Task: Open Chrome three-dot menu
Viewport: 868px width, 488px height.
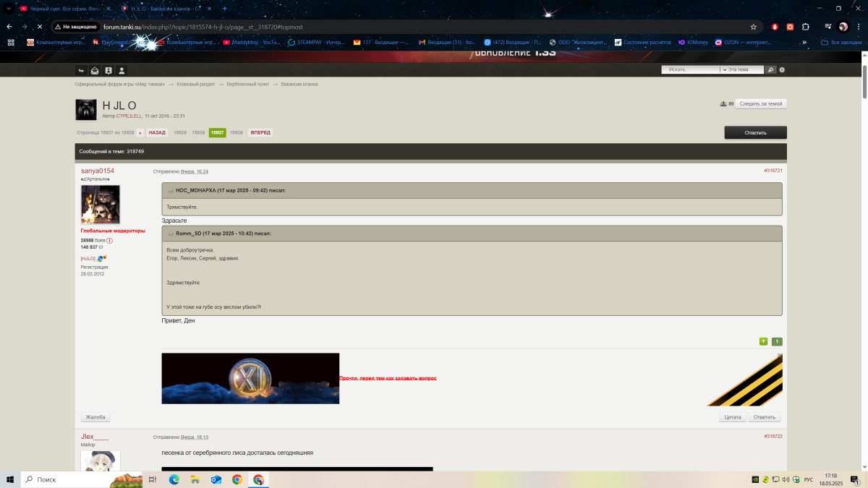Action: tap(858, 27)
